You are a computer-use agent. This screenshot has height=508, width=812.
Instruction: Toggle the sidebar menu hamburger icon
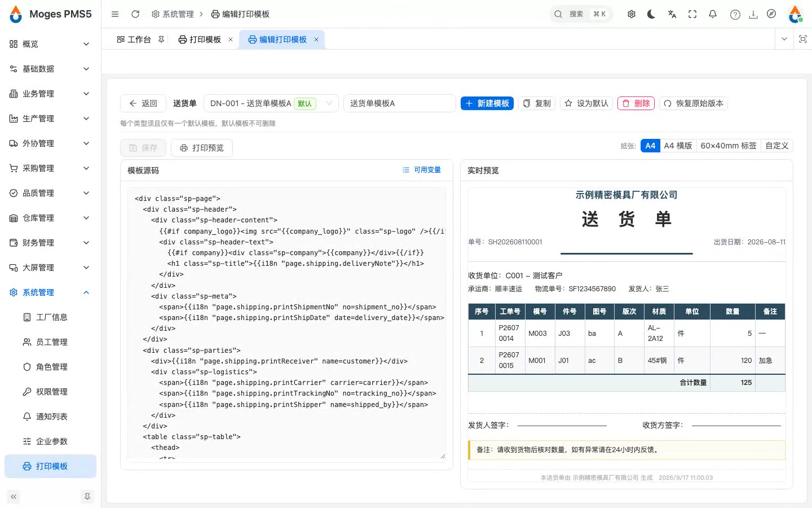coord(115,14)
